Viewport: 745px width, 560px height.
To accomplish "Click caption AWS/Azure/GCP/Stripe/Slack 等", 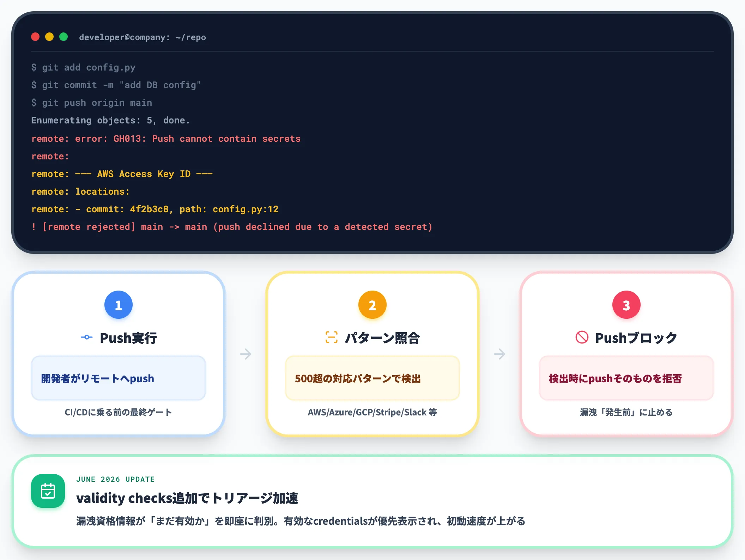I will (x=372, y=412).
